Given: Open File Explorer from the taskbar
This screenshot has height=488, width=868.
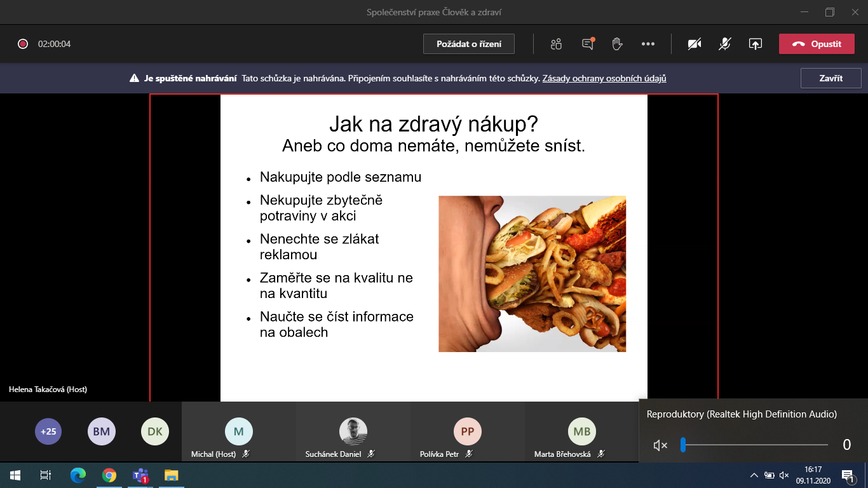Looking at the screenshot, I should tap(172, 475).
